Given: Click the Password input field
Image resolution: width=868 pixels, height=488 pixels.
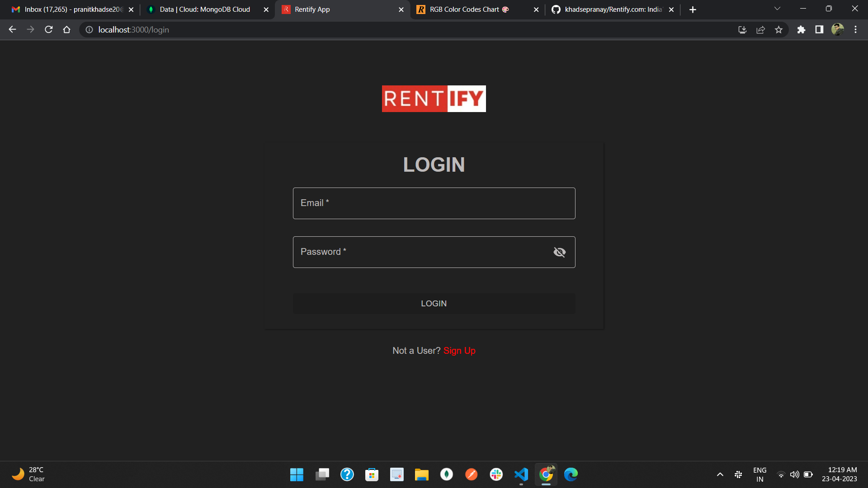Looking at the screenshot, I should click(x=420, y=252).
